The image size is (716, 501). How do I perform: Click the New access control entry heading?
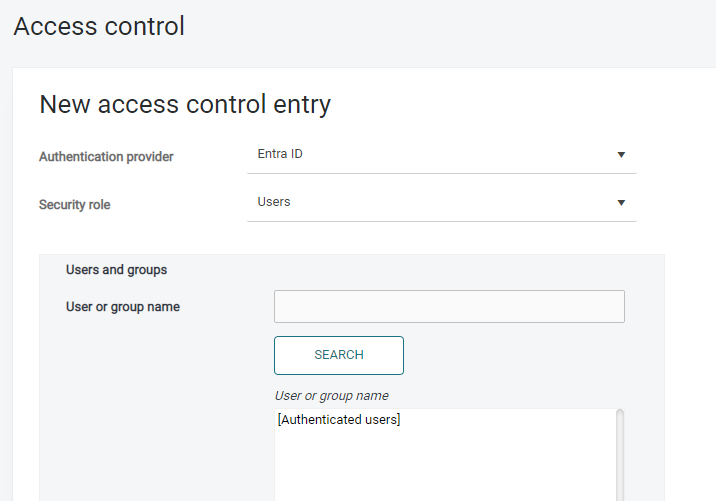[185, 104]
